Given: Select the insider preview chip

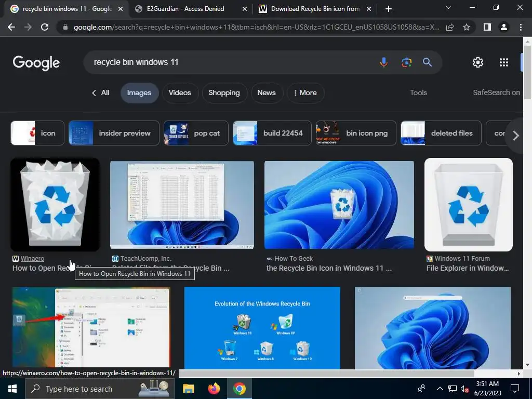Looking at the screenshot, I should [x=114, y=133].
